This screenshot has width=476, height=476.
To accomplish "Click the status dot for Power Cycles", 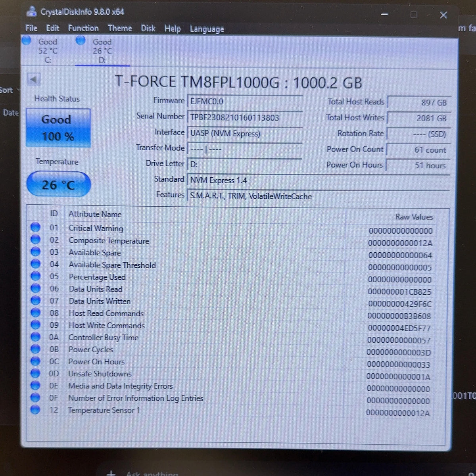I will click(x=36, y=349).
